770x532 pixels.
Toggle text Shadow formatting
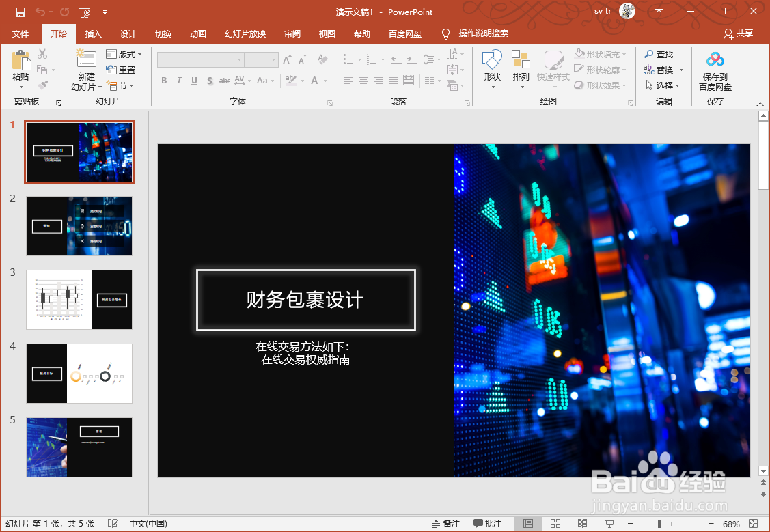(x=210, y=81)
